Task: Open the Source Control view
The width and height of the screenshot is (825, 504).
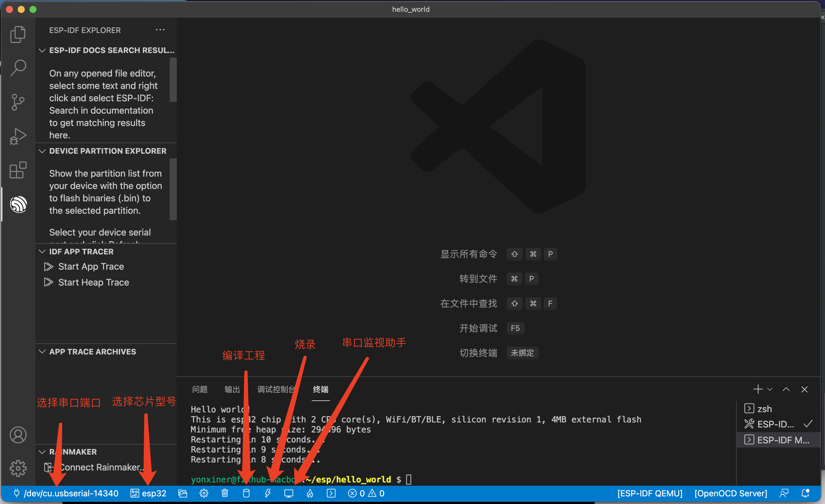Action: click(x=18, y=102)
